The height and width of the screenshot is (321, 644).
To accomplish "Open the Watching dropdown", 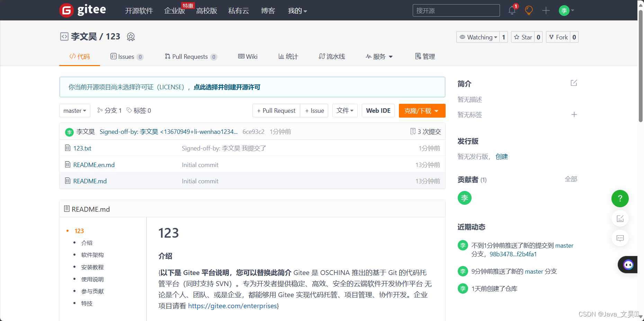I will click(478, 37).
